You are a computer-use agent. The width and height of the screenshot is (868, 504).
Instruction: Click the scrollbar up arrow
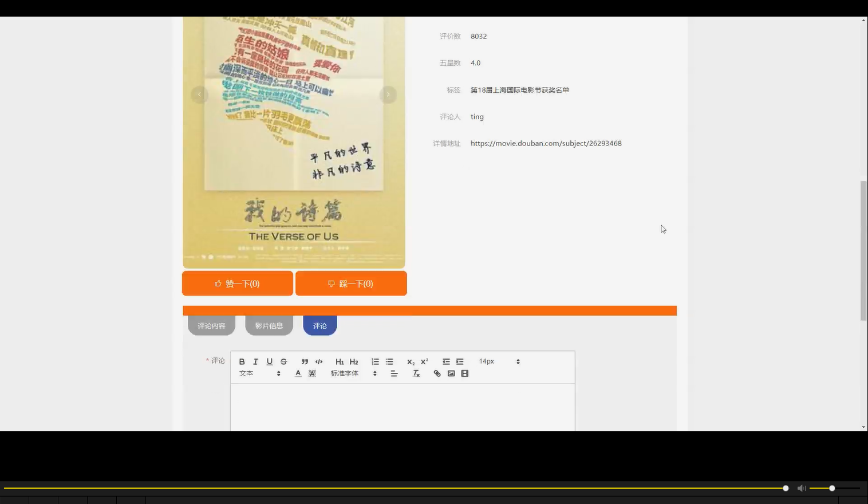863,21
